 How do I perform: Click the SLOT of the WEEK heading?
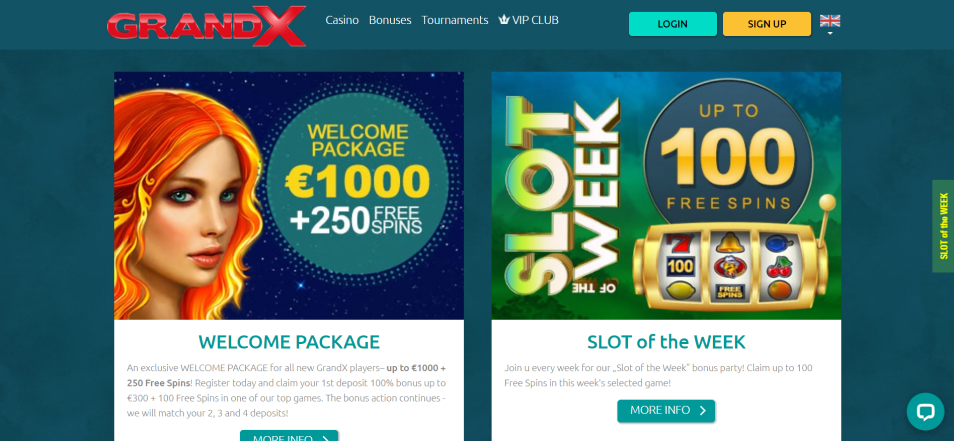(666, 342)
